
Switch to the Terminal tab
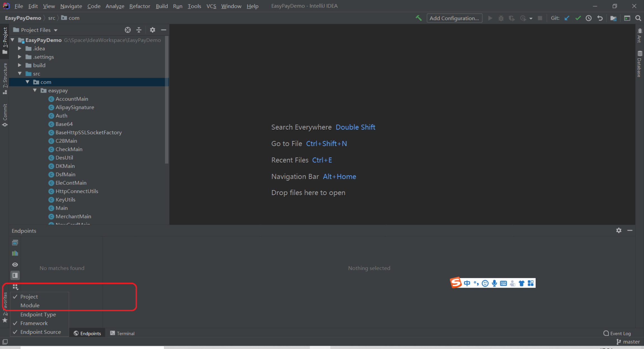(x=122, y=333)
